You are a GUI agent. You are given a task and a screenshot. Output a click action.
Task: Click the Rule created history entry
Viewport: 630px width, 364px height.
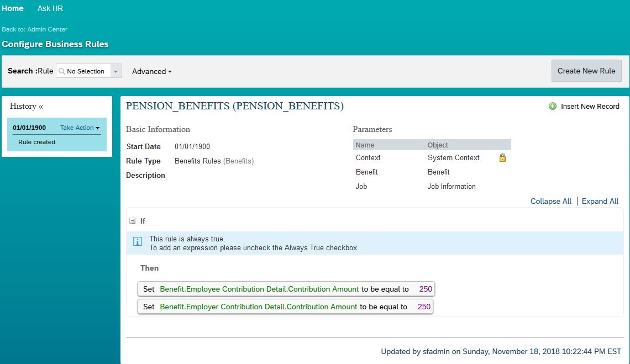36,142
